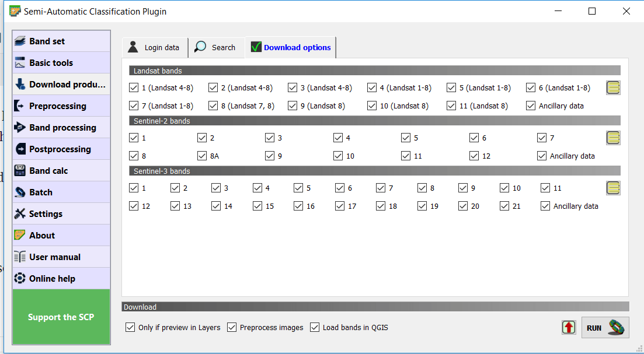The image size is (644, 354).
Task: Uncheck Sentinel-2 band 8A
Action: coord(201,156)
